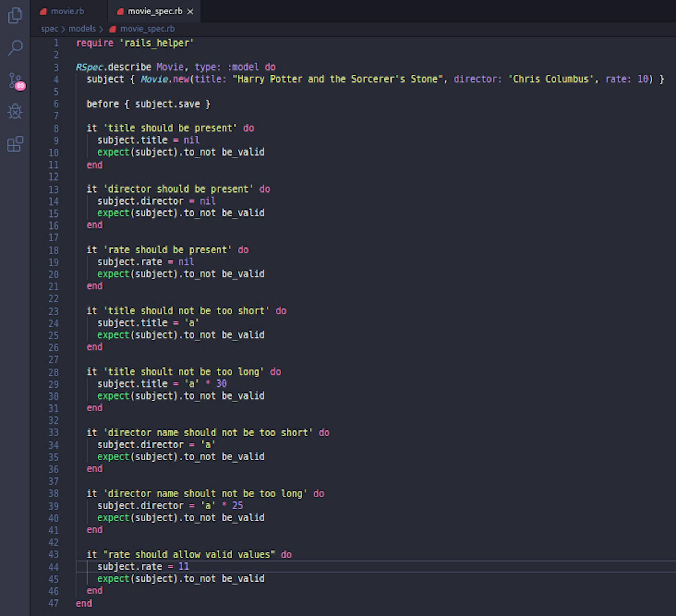This screenshot has width=676, height=616.
Task: Open the Explorer files icon
Action: [15, 15]
